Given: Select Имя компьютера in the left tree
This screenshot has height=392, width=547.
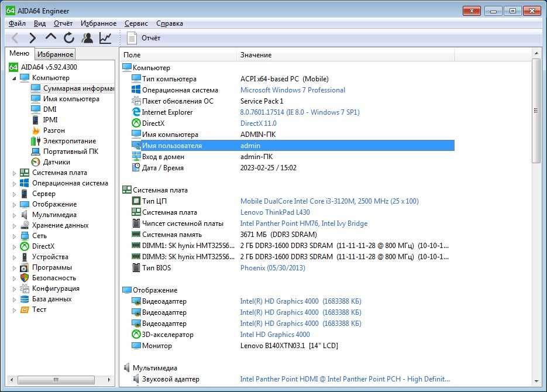Looking at the screenshot, I should pyautogui.click(x=71, y=99).
